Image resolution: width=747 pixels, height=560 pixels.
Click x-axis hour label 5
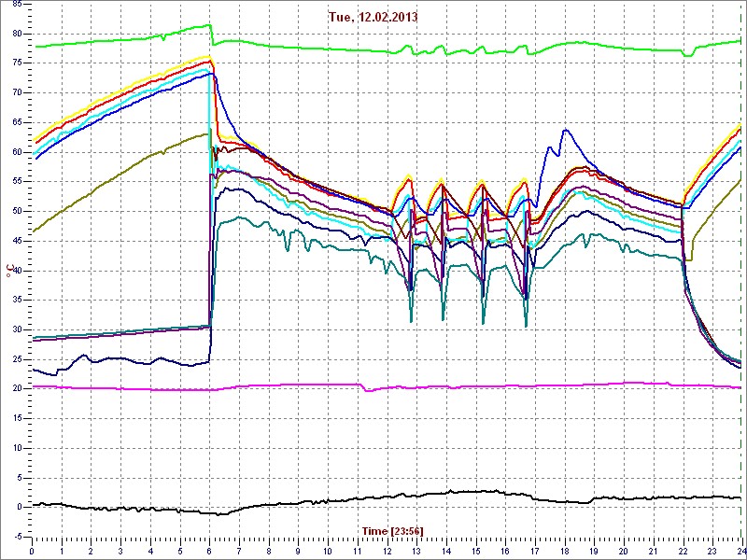[180, 552]
